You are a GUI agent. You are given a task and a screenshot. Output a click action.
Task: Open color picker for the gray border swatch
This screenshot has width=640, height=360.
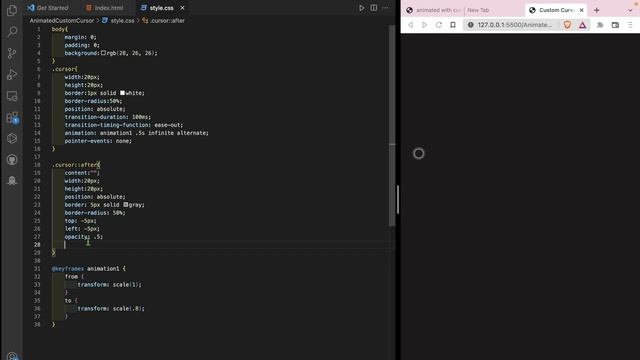[126, 204]
